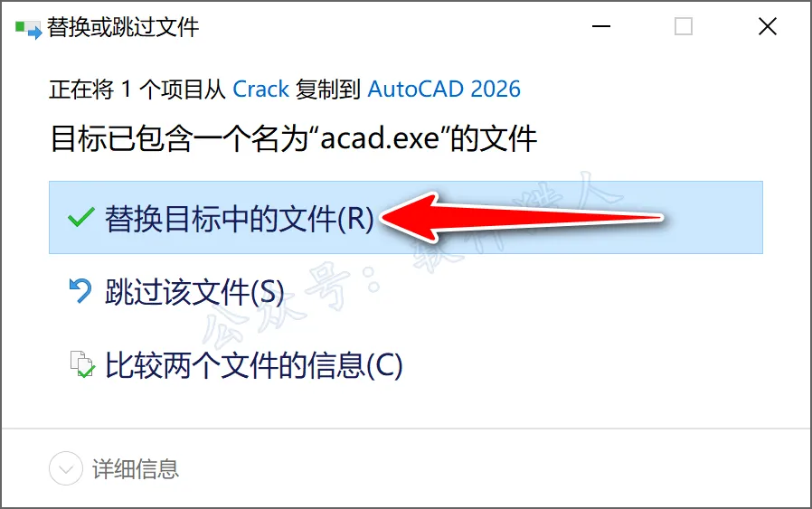The height and width of the screenshot is (509, 812).
Task: Minimize the replace-or-skip dialog
Action: click(x=601, y=26)
